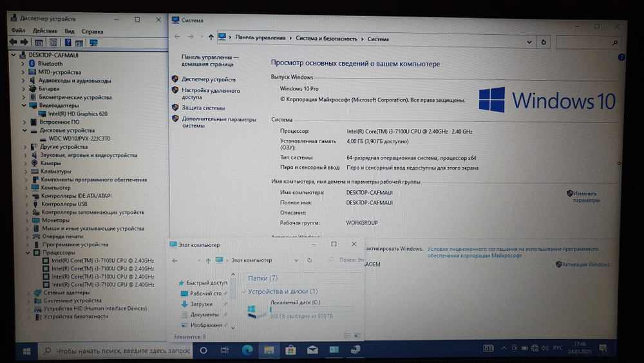Screen dimensions: 644x363
Task: Click up arrow in Этот компьютер window
Action: [208, 260]
